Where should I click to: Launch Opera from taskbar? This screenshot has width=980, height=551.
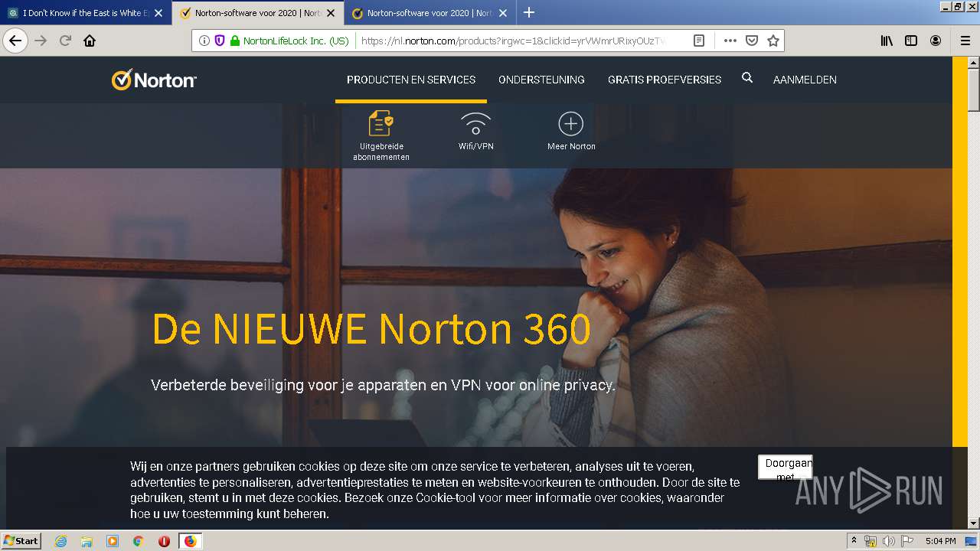pyautogui.click(x=164, y=541)
